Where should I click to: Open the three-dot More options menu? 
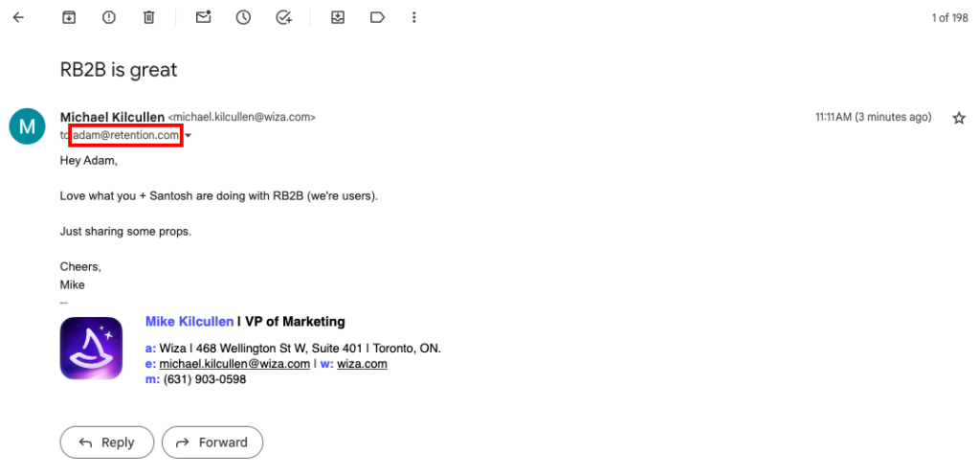413,17
